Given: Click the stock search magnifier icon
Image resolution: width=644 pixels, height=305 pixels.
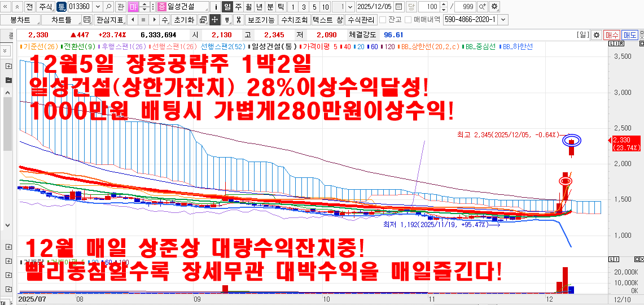Looking at the screenshot, I should coord(109,7).
